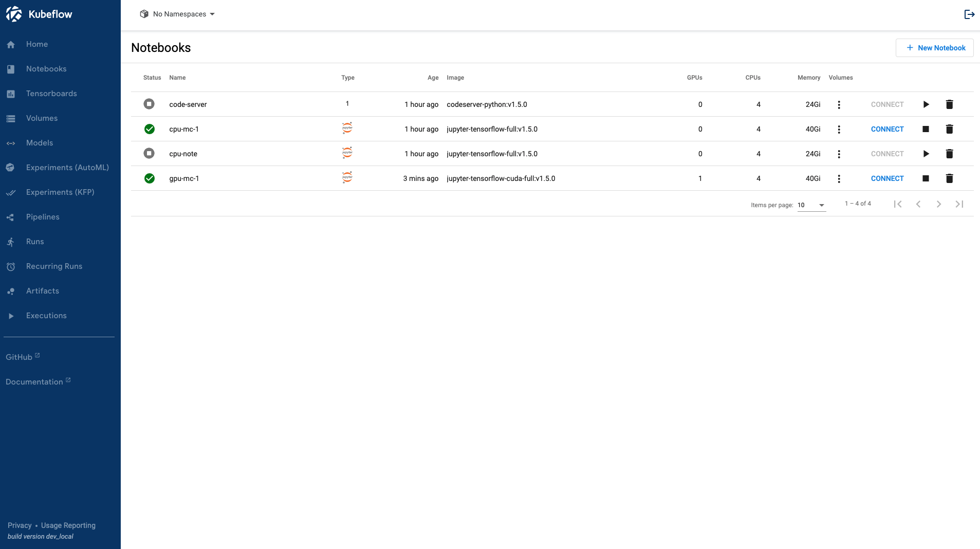Screen dimensions: 980x549
Task: Stop the gpu-mc-1 notebook
Action: (926, 178)
